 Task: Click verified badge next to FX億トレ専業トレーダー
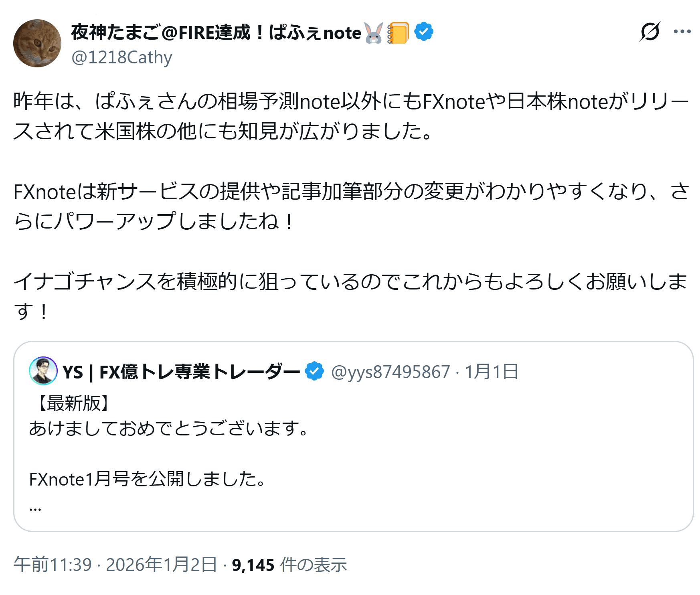tap(314, 371)
